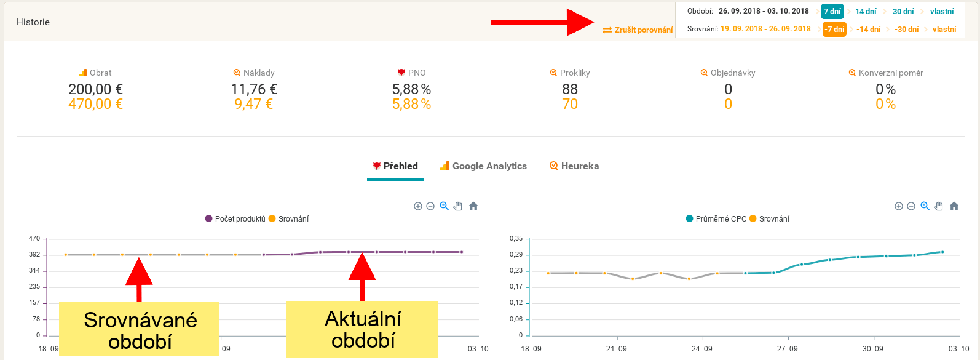The height and width of the screenshot is (360, 980).
Task: Select magnifier zoom tool on left chart
Action: point(444,206)
